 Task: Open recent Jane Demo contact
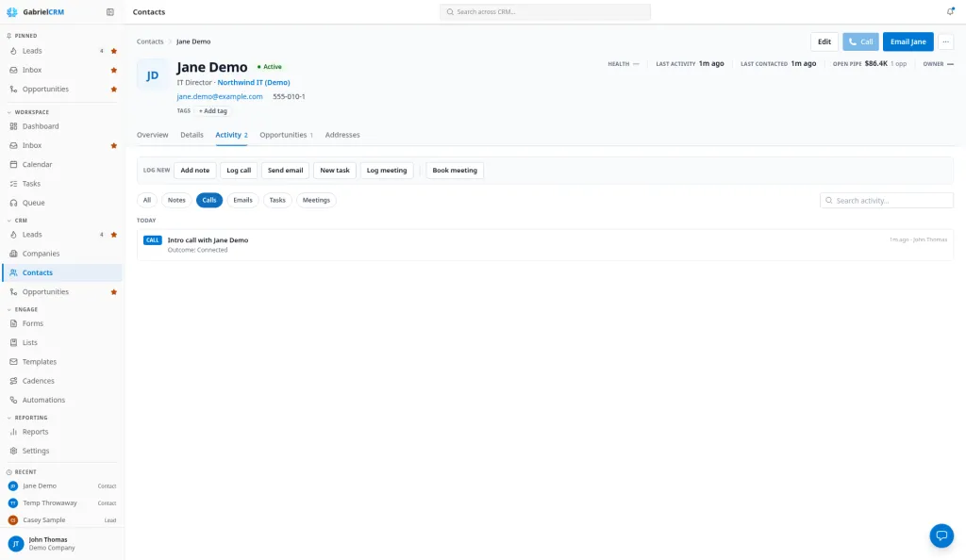coord(62,486)
